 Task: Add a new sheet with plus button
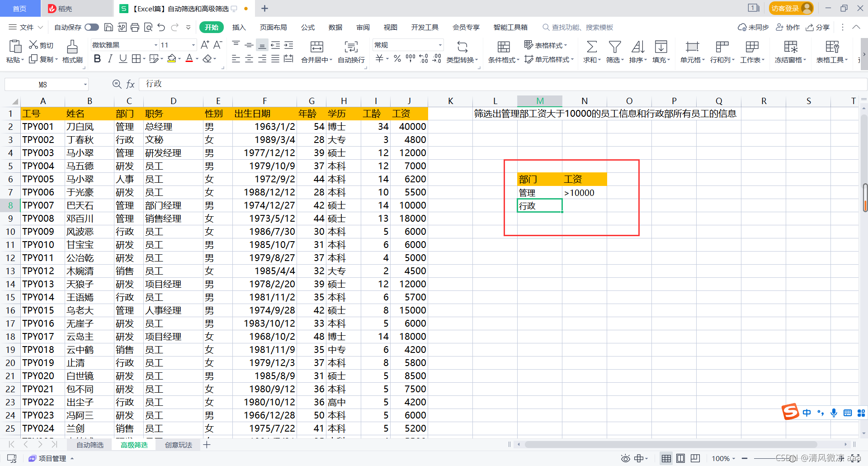[207, 445]
